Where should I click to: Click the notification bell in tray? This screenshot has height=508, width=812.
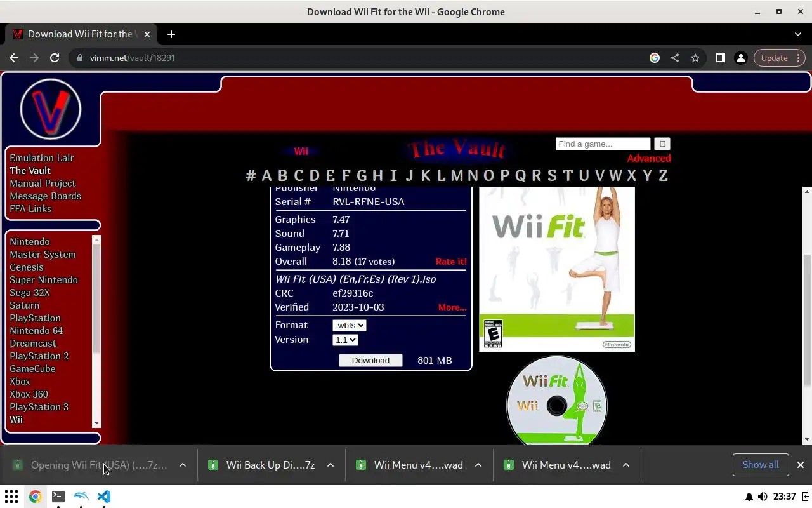pos(749,497)
